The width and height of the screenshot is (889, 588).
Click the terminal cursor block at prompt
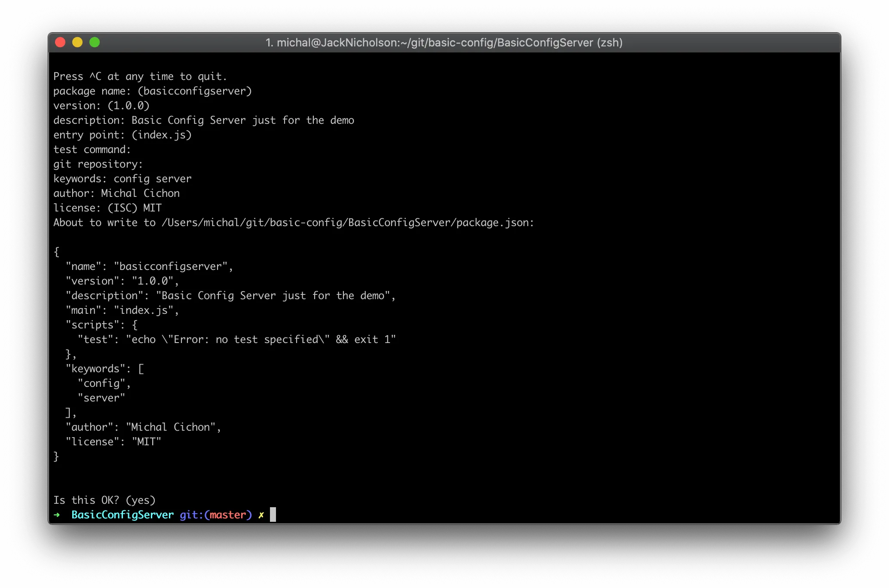273,514
